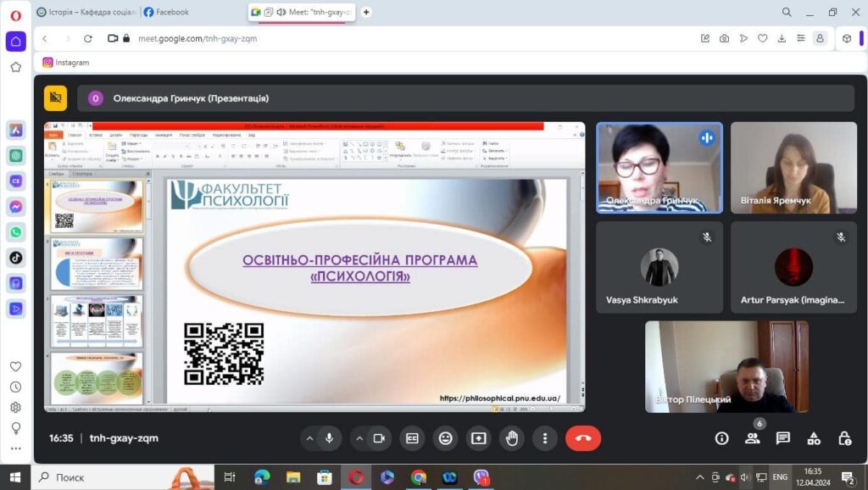
Task: Open host controls lock icon
Action: coord(844,438)
